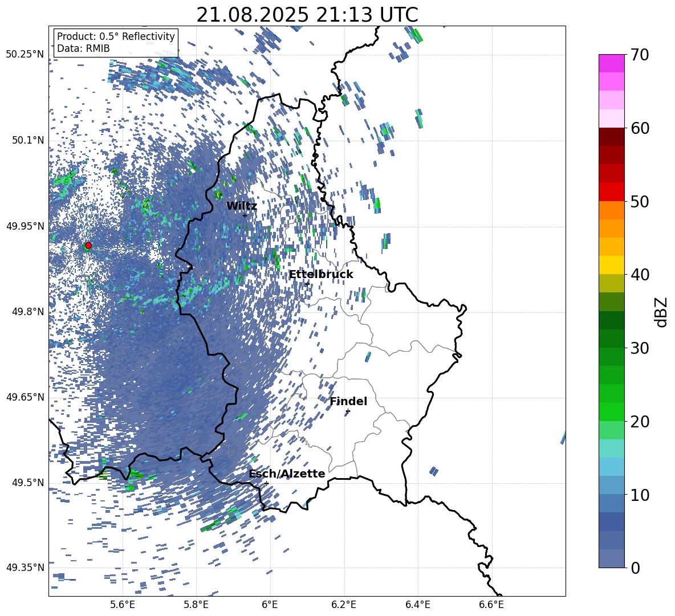The width and height of the screenshot is (675, 616).
Task: Click the olive swatch just below 40
Action: tap(611, 283)
